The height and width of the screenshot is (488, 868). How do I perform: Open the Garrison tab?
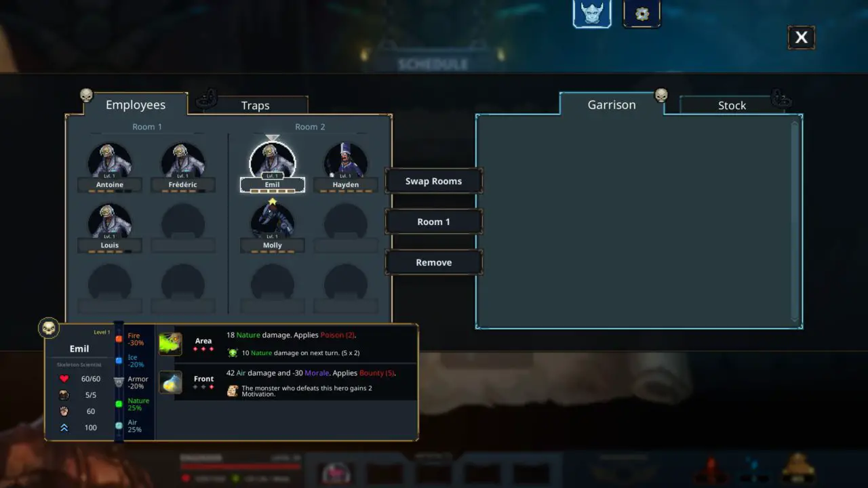tap(612, 104)
